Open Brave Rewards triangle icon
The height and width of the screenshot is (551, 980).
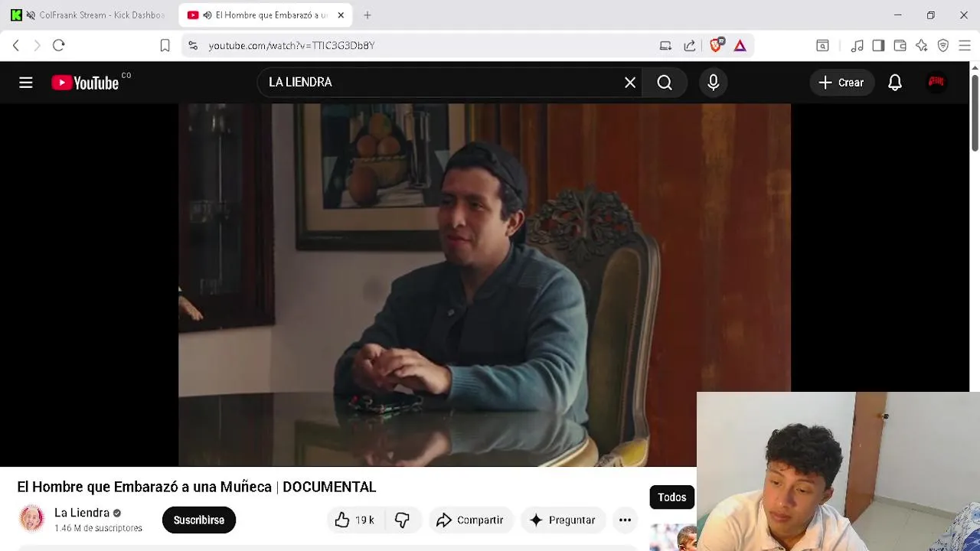pos(740,46)
